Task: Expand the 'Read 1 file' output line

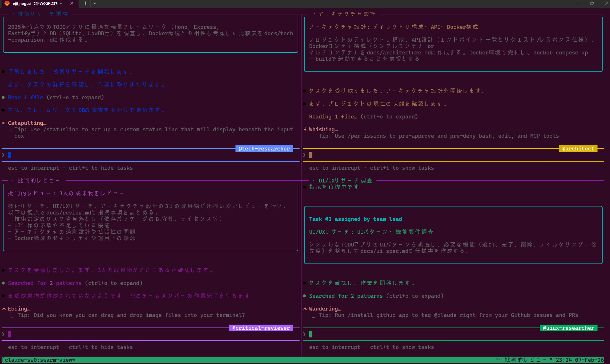Action: (56, 97)
